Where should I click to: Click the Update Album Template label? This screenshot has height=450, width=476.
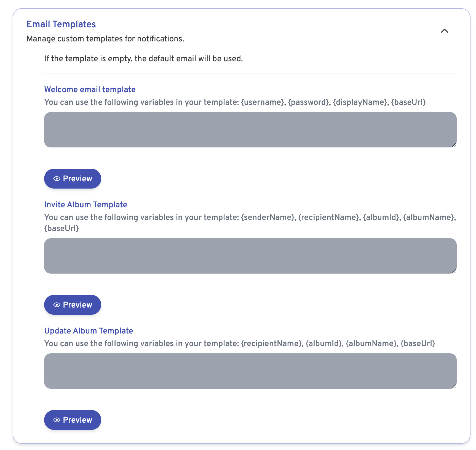pyautogui.click(x=89, y=331)
